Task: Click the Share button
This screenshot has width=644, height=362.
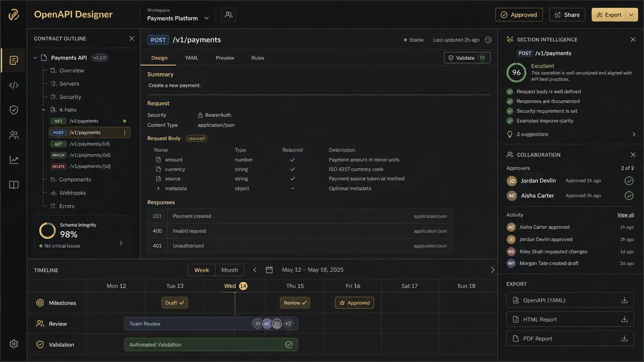Action: pyautogui.click(x=567, y=14)
